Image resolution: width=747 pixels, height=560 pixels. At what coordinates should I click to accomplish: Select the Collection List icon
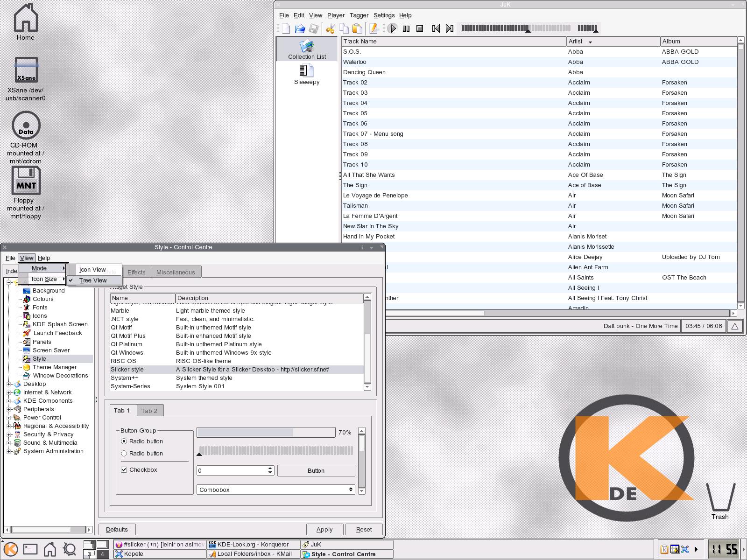(307, 49)
